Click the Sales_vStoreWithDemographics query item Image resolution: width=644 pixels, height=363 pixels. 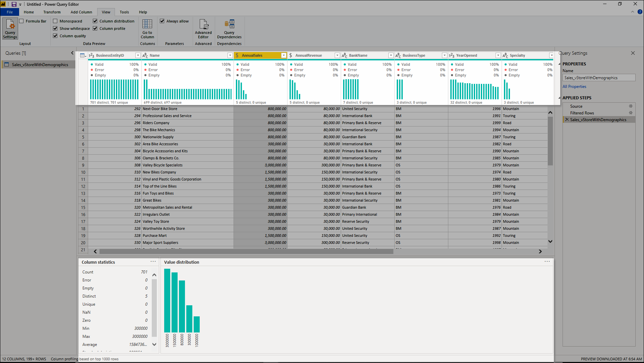coord(39,65)
